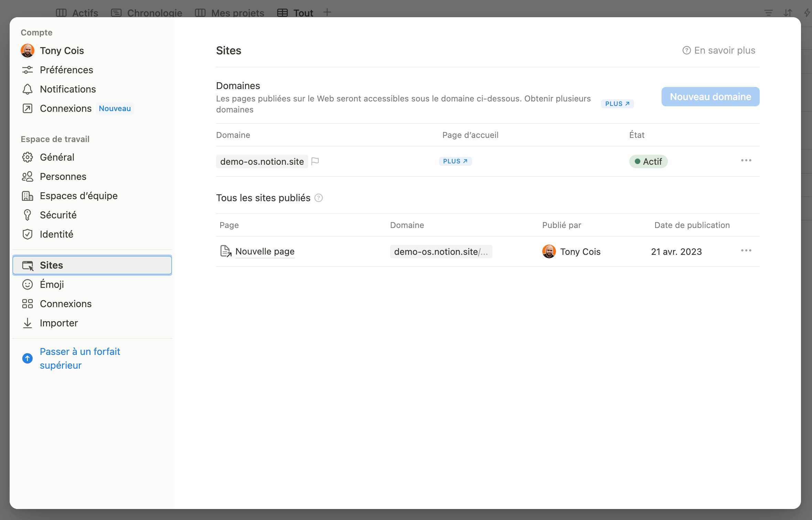Image resolution: width=812 pixels, height=520 pixels.
Task: Open the ellipsis menu for Nouvelle page
Action: 746,251
